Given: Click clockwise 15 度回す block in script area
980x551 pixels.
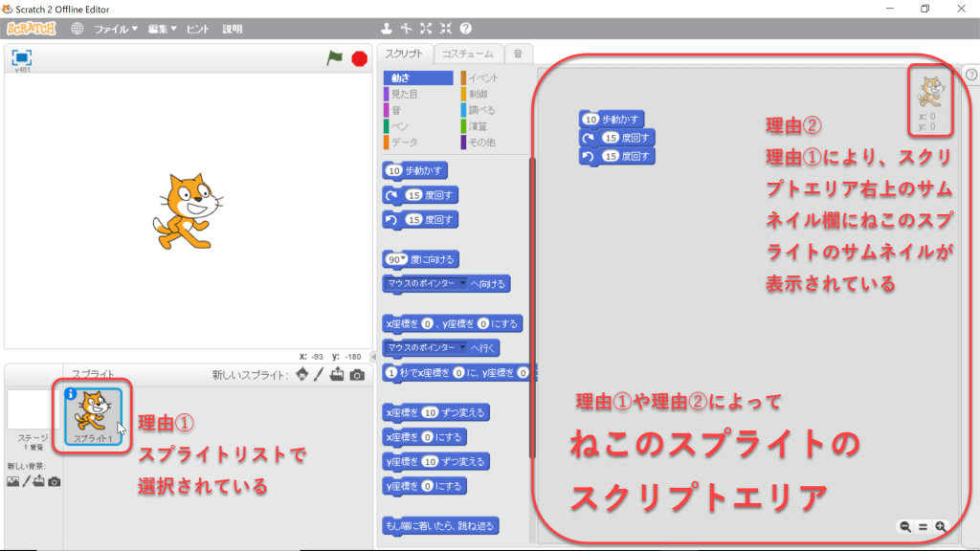Looking at the screenshot, I should pos(617,138).
